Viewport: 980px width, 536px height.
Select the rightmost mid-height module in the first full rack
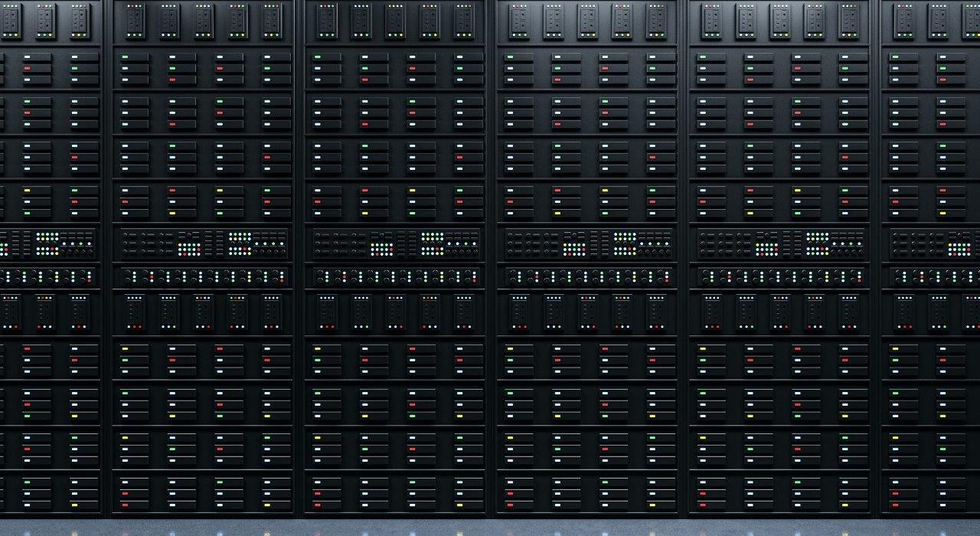[x=271, y=312]
